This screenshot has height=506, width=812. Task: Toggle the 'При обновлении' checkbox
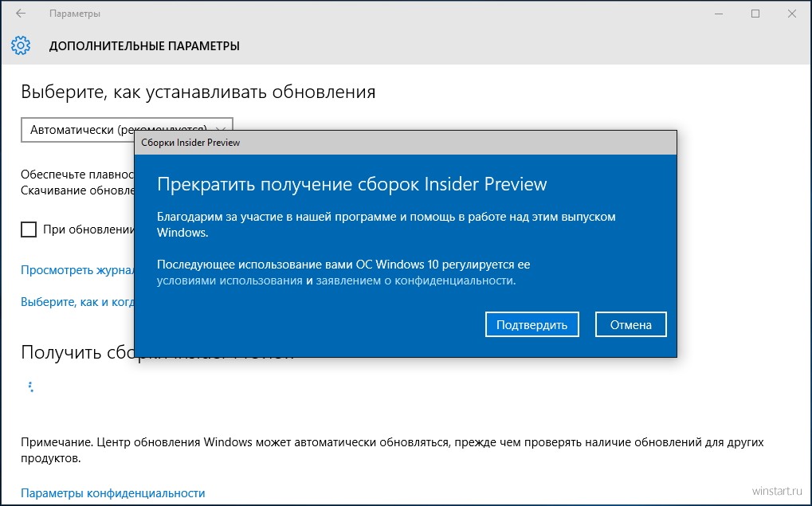pyautogui.click(x=29, y=229)
